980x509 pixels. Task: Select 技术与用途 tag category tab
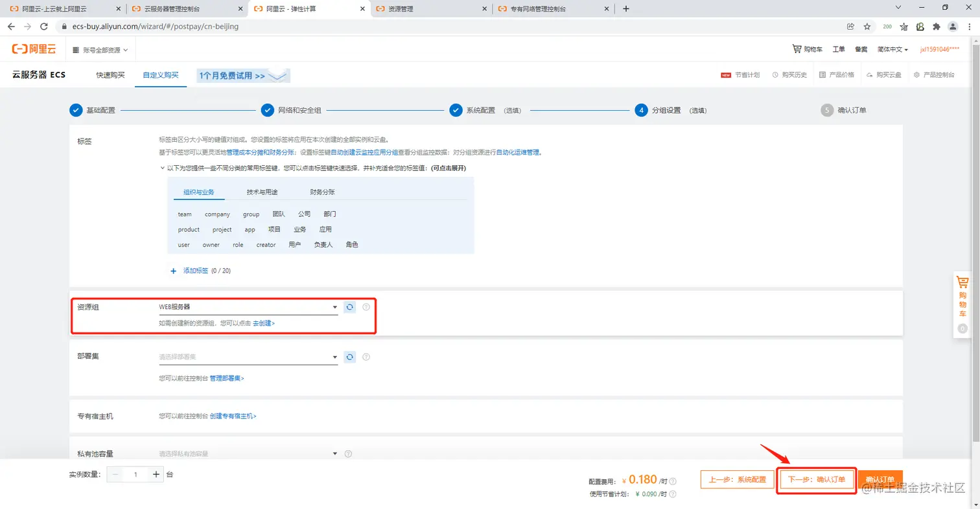(262, 192)
